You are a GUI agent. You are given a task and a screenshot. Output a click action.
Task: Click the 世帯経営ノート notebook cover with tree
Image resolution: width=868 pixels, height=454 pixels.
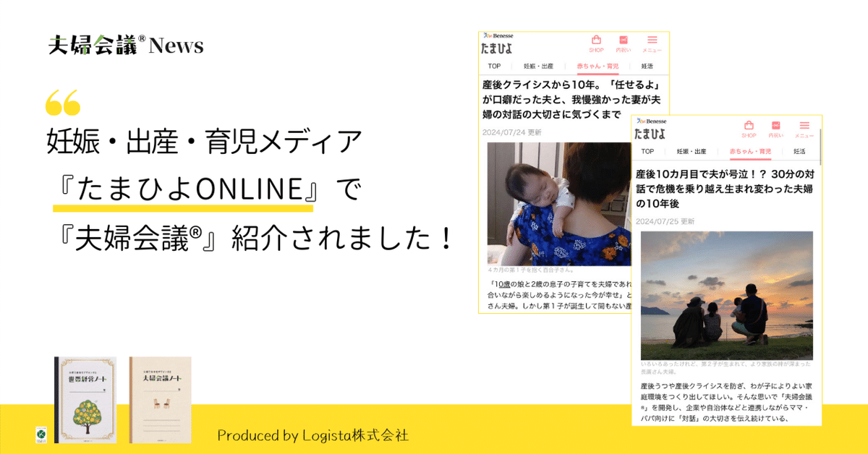click(x=85, y=400)
